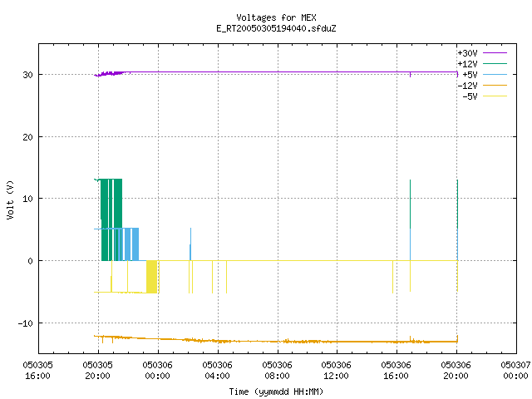Click the green +12V spike near 17:00
The height and width of the screenshot is (399, 532).
coord(410,204)
